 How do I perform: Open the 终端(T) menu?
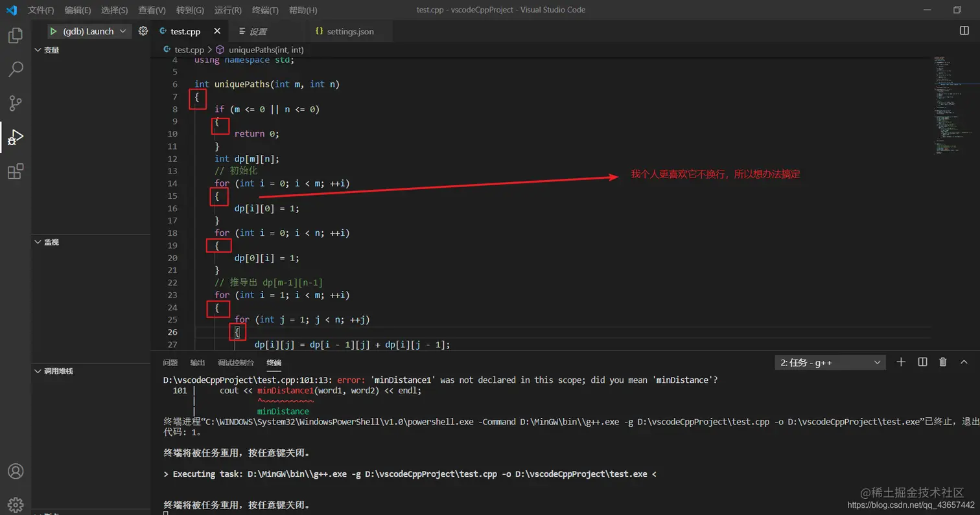265,10
